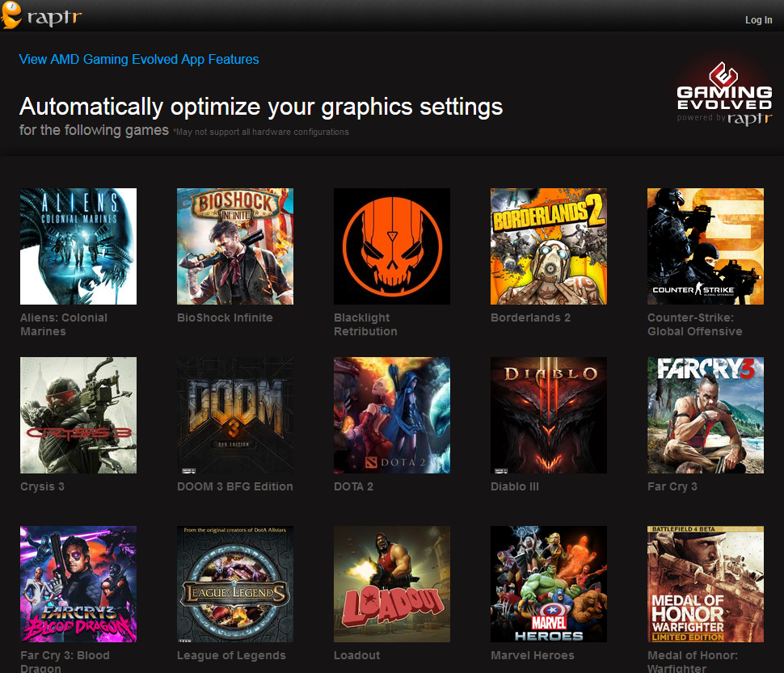This screenshot has width=784, height=673.
Task: Click the Crysis 3 title text
Action: tap(43, 486)
